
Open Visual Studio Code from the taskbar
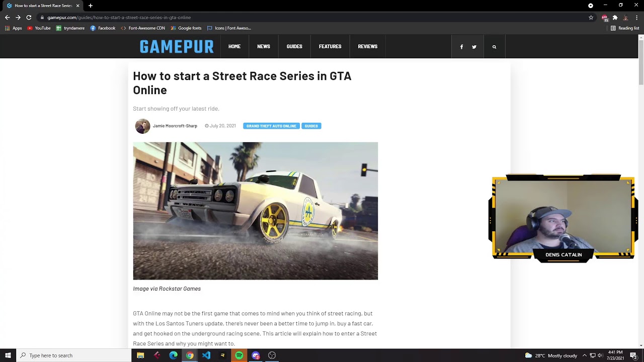pyautogui.click(x=206, y=355)
